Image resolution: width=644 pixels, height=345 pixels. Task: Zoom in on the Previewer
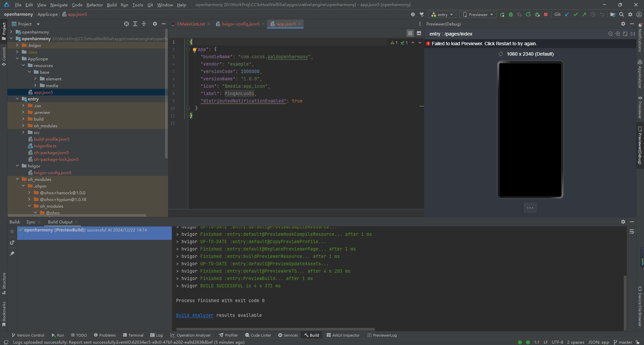click(x=618, y=34)
